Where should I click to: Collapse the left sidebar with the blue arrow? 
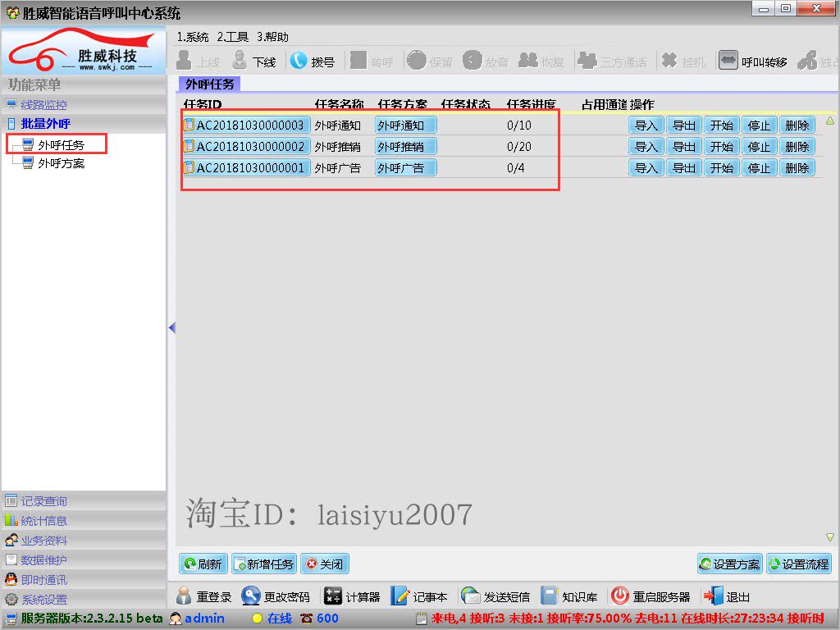point(171,328)
